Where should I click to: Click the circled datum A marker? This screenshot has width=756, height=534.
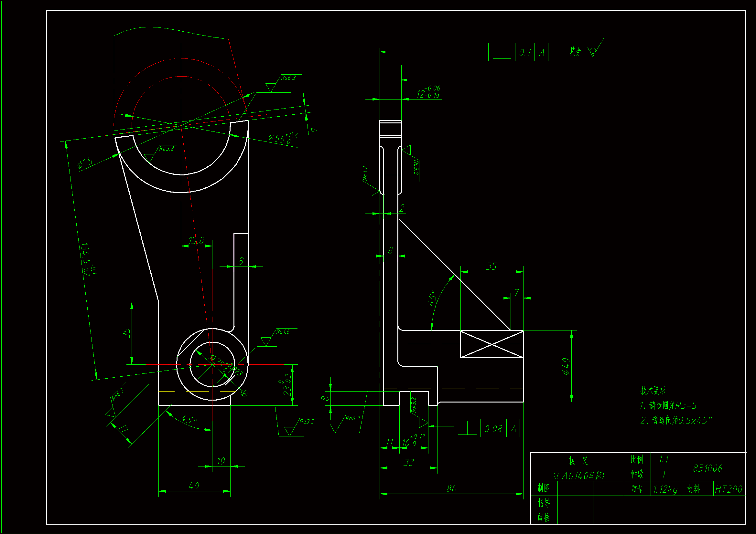244,393
